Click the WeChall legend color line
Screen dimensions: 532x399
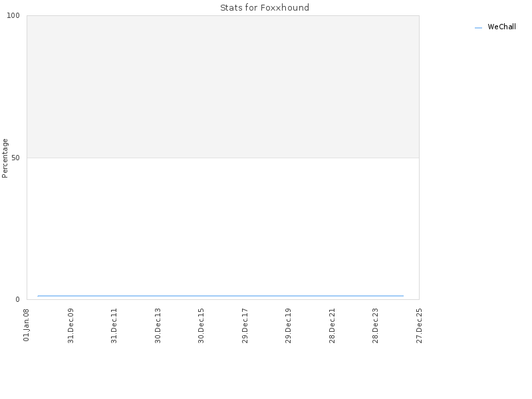click(x=478, y=28)
